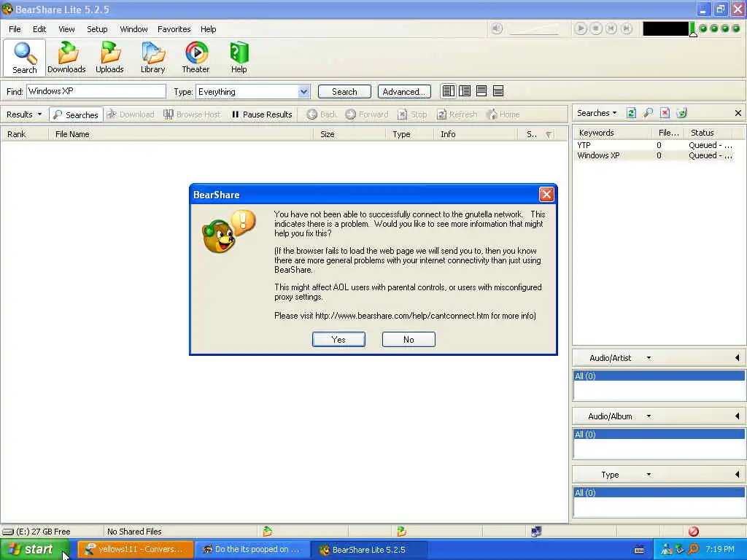The image size is (747, 560).
Task: Switch to yellows111 conversation taskbar item
Action: click(x=135, y=549)
